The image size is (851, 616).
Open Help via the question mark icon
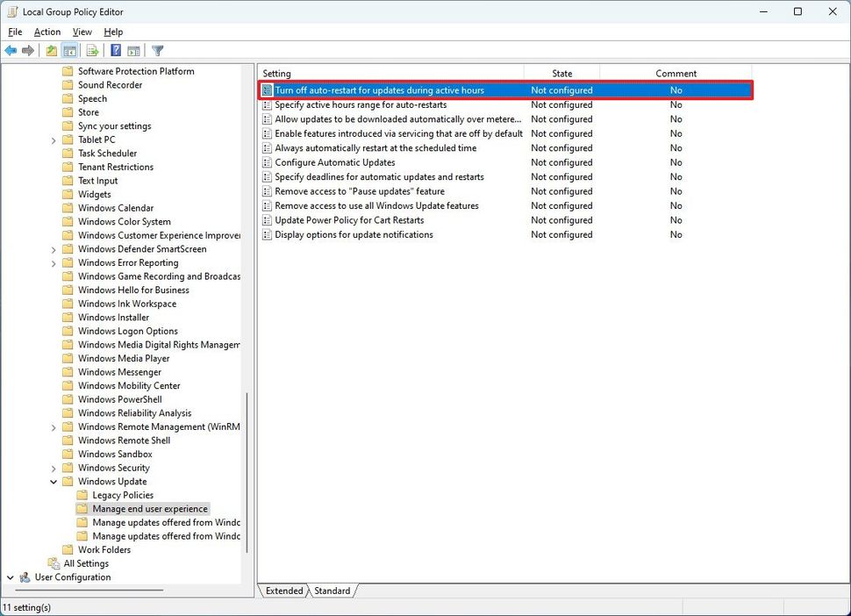[x=115, y=50]
